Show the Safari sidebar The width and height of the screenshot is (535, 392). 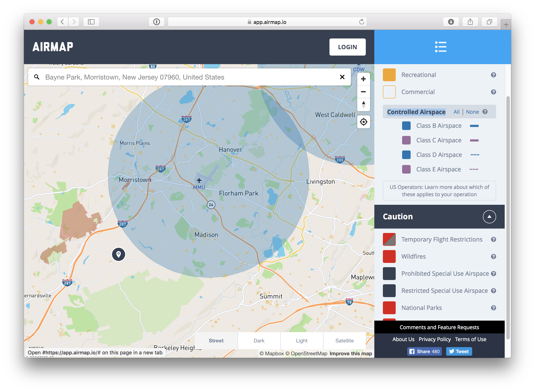point(91,22)
